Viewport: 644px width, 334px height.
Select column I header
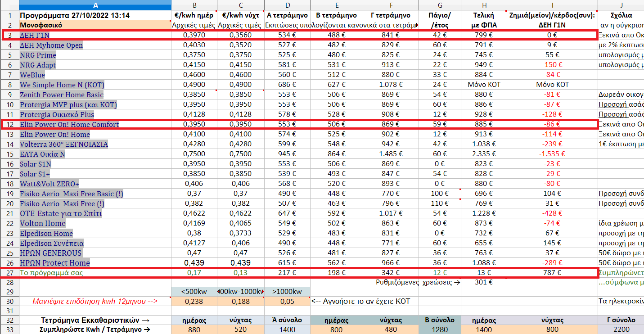552,5
